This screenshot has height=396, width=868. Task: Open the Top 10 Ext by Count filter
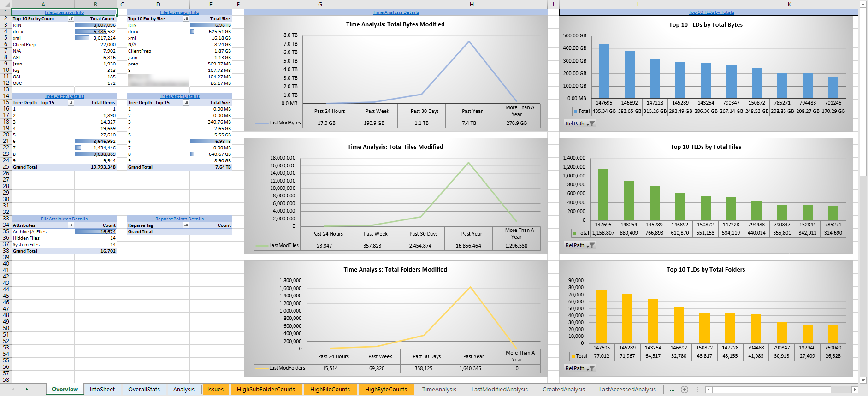71,19
